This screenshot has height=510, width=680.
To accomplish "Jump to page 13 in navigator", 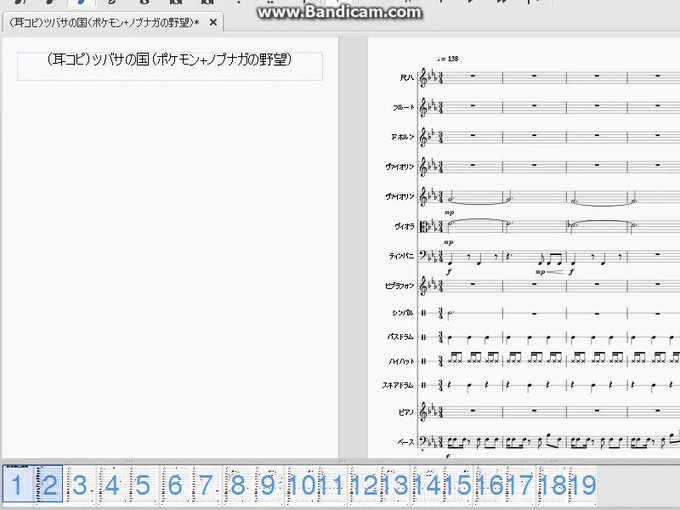I will pyautogui.click(x=396, y=484).
